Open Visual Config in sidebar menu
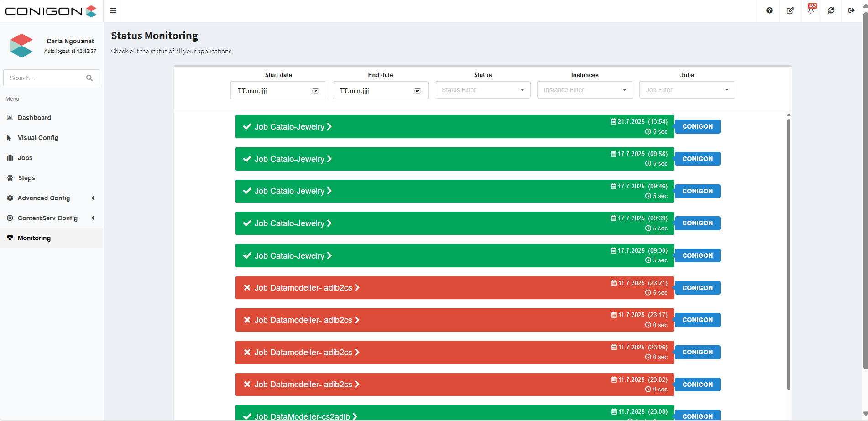 38,138
